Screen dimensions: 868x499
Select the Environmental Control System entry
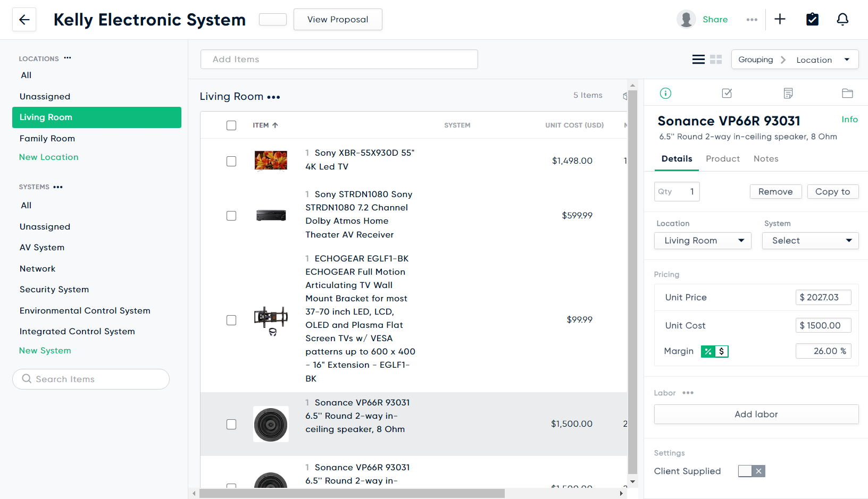point(85,311)
